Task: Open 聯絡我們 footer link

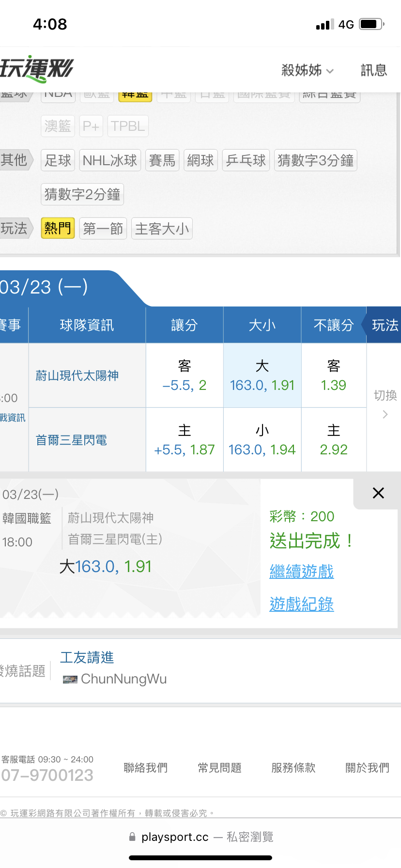Action: tap(146, 768)
